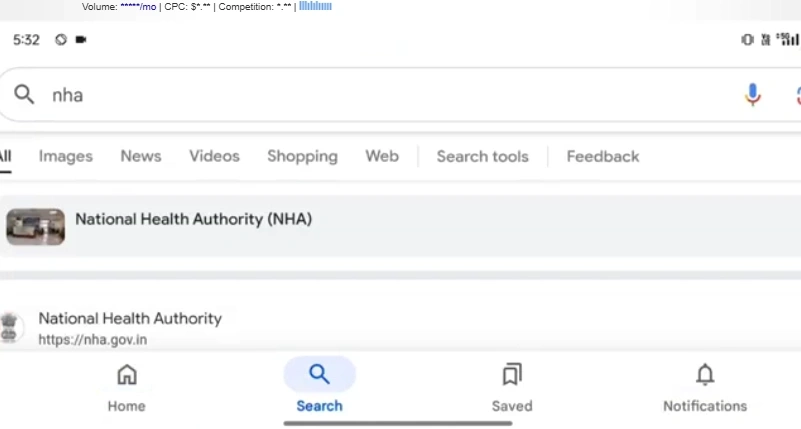Screen dimensions: 801x429
Task: Switch to the News tab
Action: [141, 156]
